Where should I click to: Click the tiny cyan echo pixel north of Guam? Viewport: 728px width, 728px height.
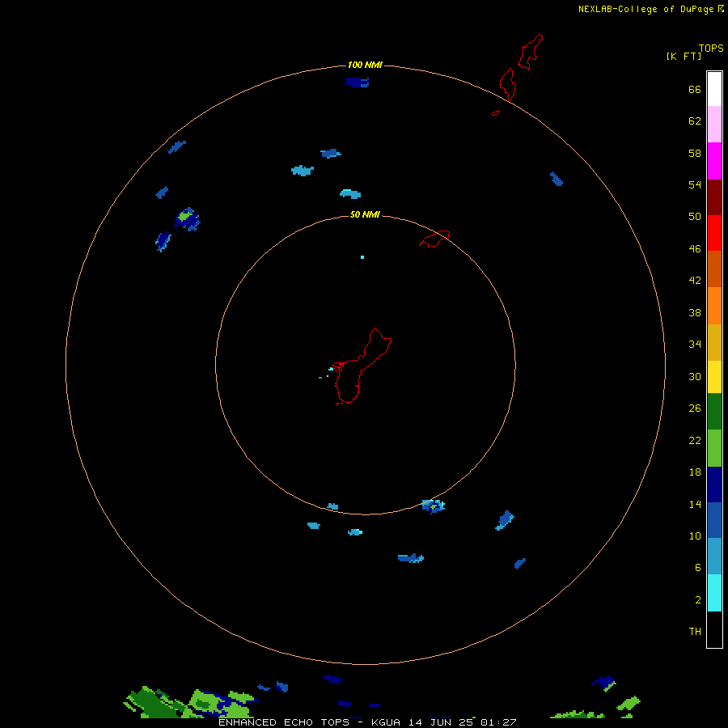362,256
